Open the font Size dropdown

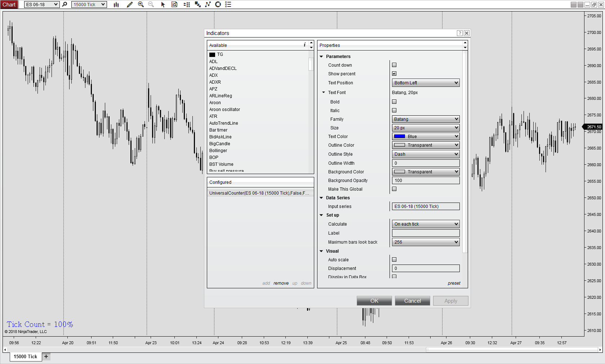426,128
